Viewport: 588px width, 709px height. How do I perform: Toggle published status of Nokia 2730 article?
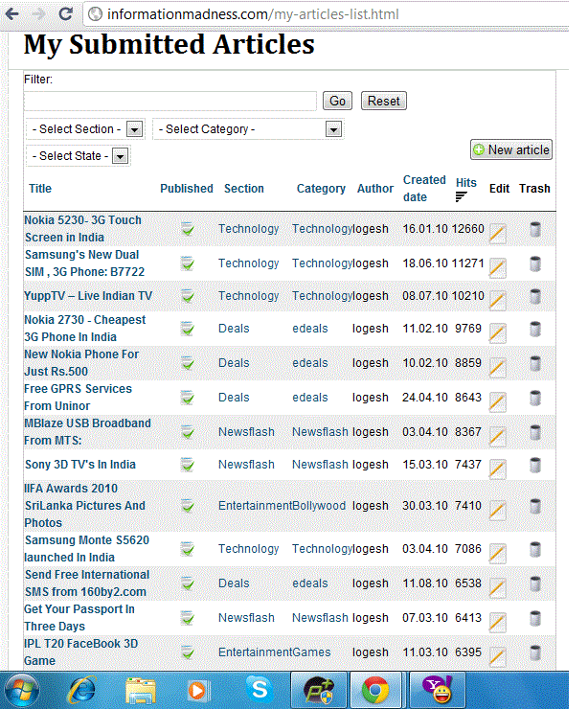tap(188, 329)
